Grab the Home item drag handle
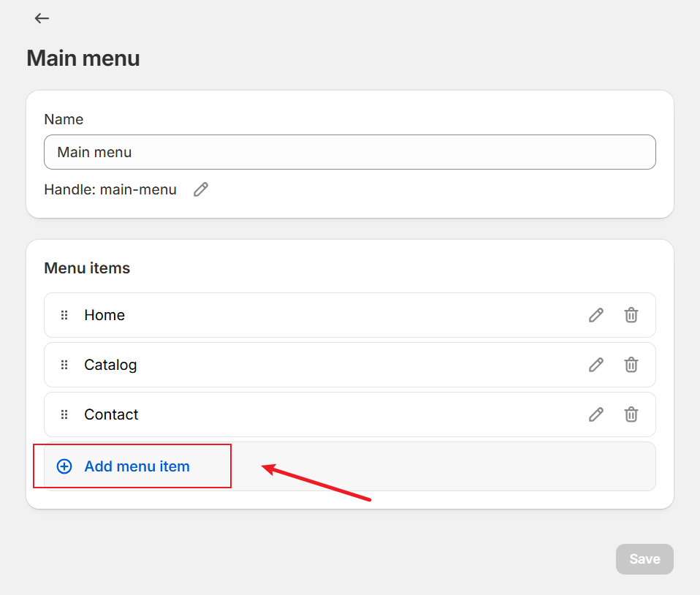The image size is (700, 595). 64,315
